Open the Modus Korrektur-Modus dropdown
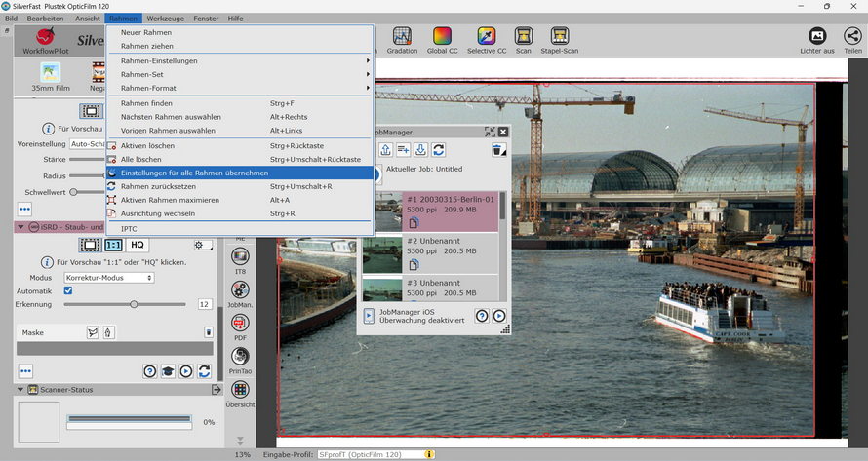868x461 pixels. [x=109, y=278]
